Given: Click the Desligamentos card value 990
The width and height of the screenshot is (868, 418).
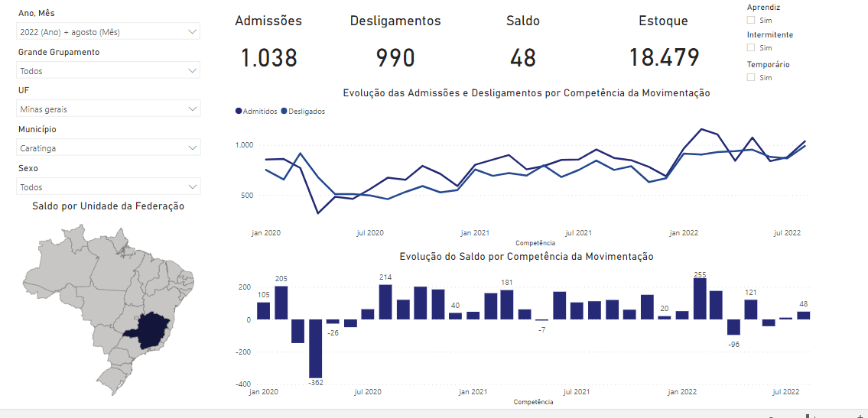Looking at the screenshot, I should point(395,58).
